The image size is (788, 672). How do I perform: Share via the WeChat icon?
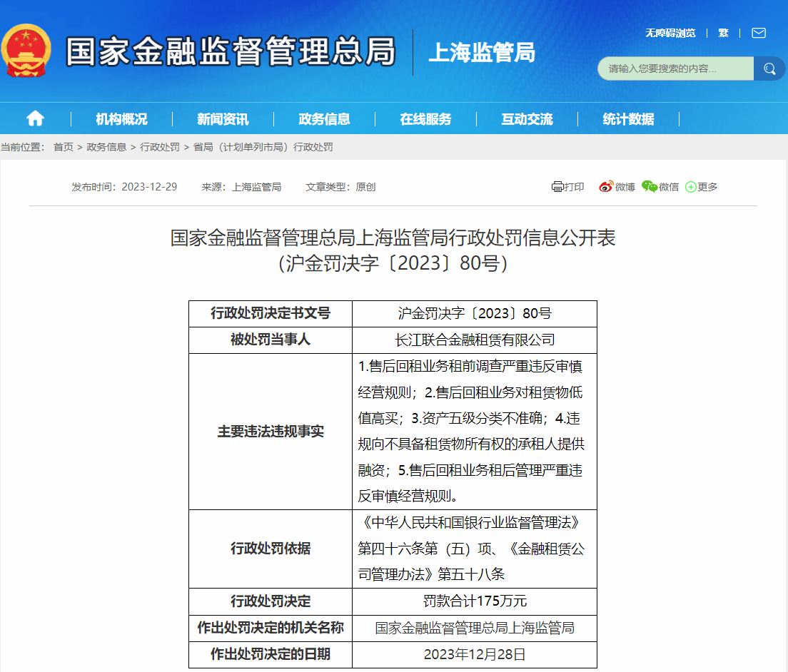[650, 187]
